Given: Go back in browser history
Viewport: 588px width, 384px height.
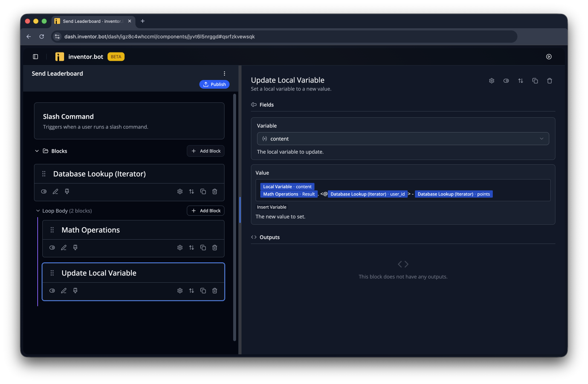Looking at the screenshot, I should (29, 37).
